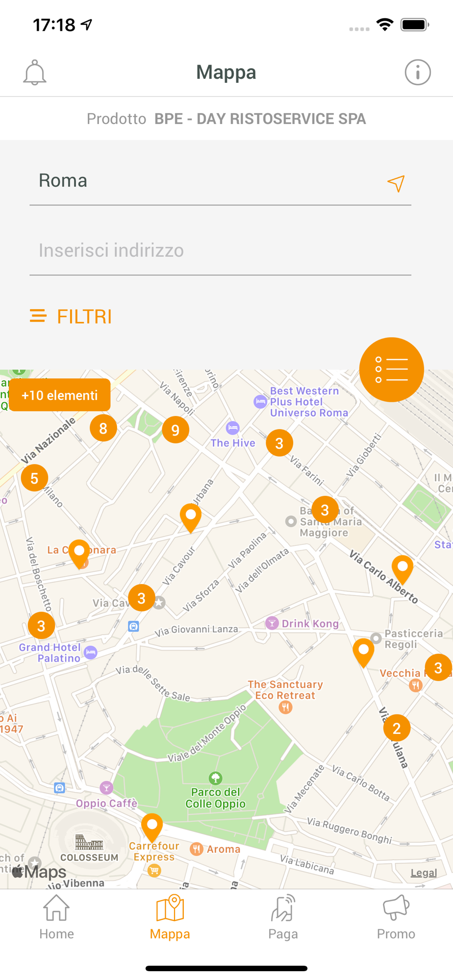Edit the Roma city field
Image resolution: width=453 pixels, height=980 pixels.
[x=206, y=181]
